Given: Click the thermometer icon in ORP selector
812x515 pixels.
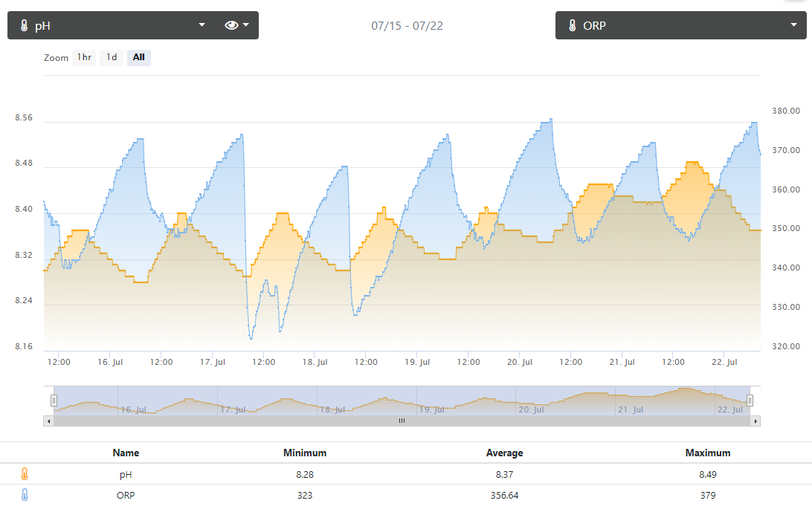Looking at the screenshot, I should pos(573,25).
